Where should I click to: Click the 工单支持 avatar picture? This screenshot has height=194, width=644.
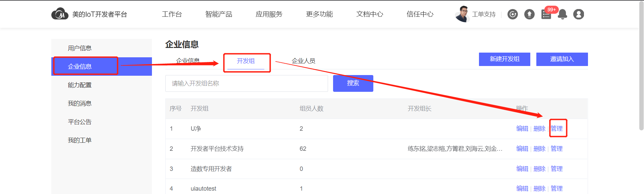pyautogui.click(x=462, y=14)
